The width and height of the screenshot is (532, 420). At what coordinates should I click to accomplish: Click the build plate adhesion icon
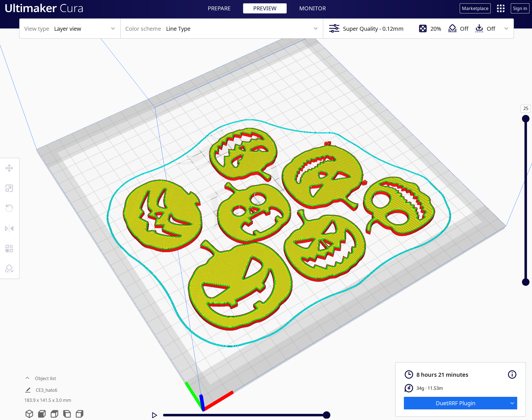click(479, 28)
